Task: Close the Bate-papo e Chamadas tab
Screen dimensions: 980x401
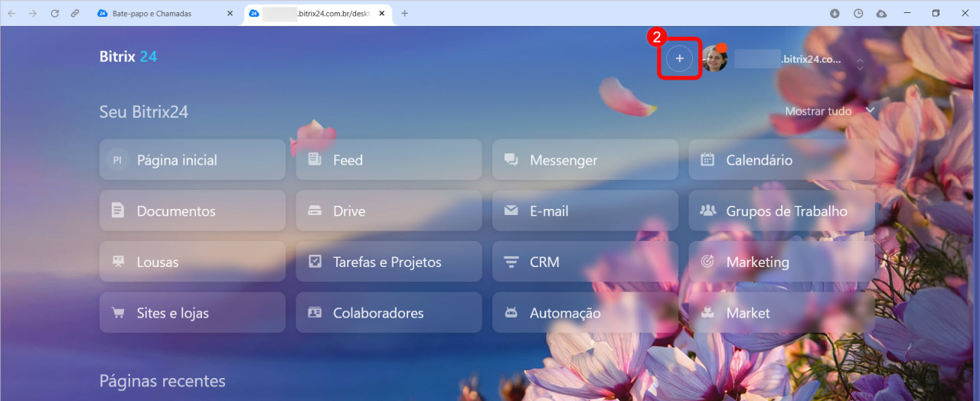Action: pyautogui.click(x=230, y=13)
